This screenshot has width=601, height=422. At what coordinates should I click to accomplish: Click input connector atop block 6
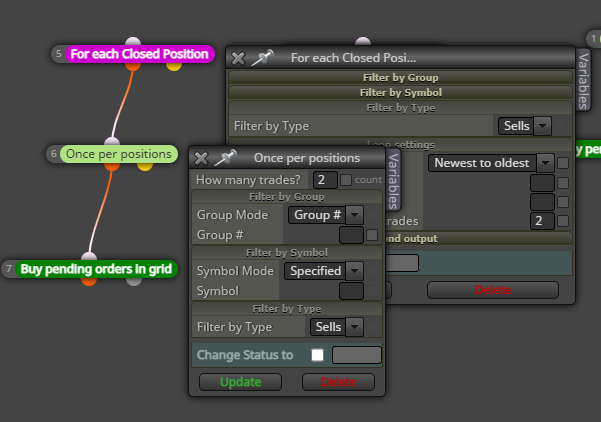pos(112,141)
